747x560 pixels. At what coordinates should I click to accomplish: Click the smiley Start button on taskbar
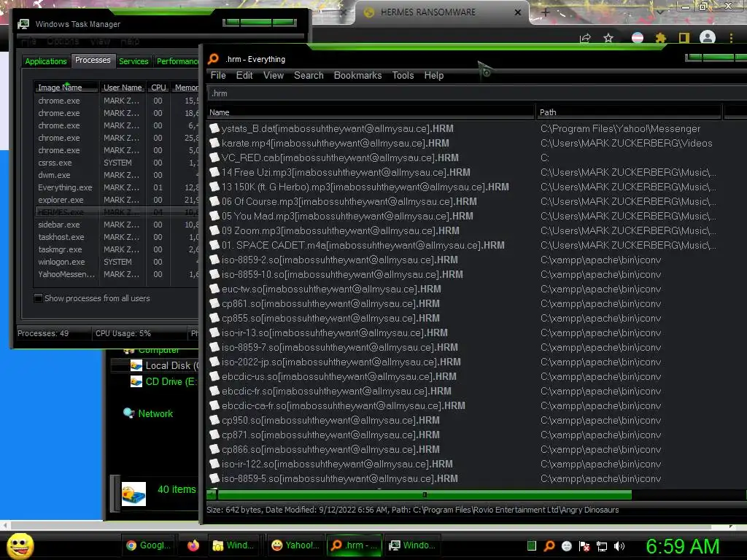[x=20, y=545]
